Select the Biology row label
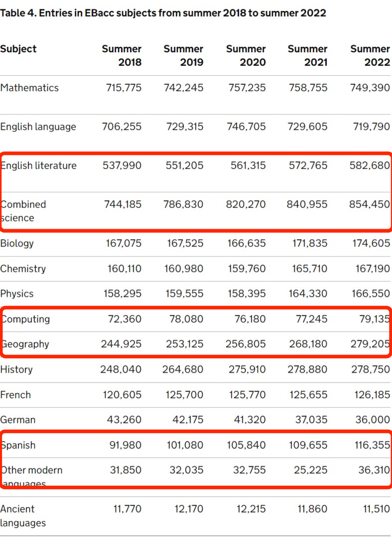The width and height of the screenshot is (392, 538). 17,243
